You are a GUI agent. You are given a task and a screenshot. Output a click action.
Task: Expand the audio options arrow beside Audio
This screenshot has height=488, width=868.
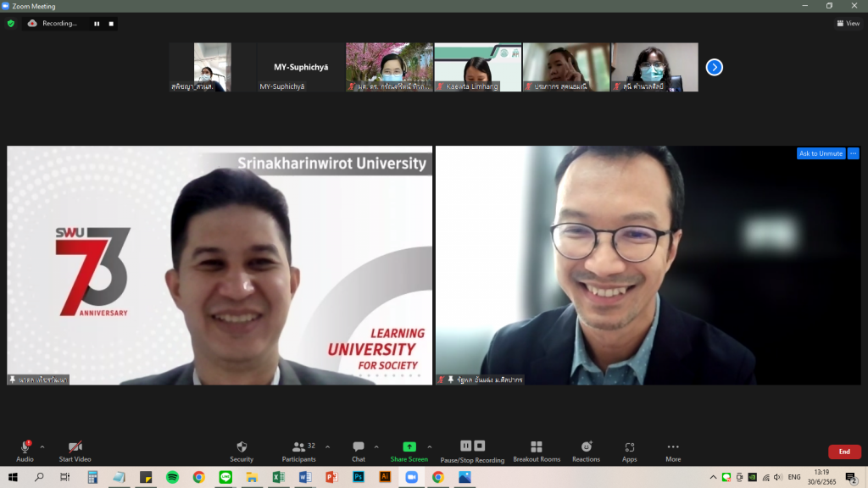(42, 447)
